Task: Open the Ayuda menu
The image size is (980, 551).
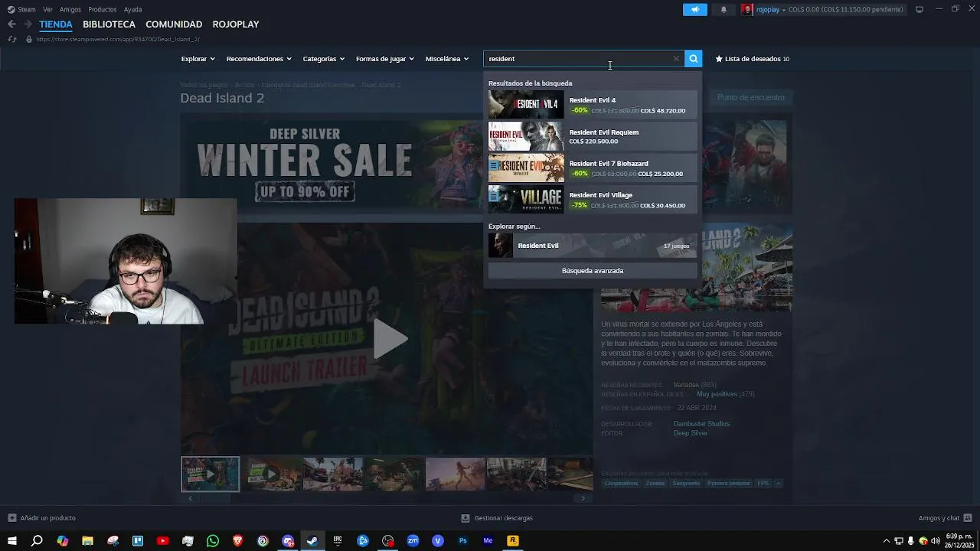Action: 132,9
